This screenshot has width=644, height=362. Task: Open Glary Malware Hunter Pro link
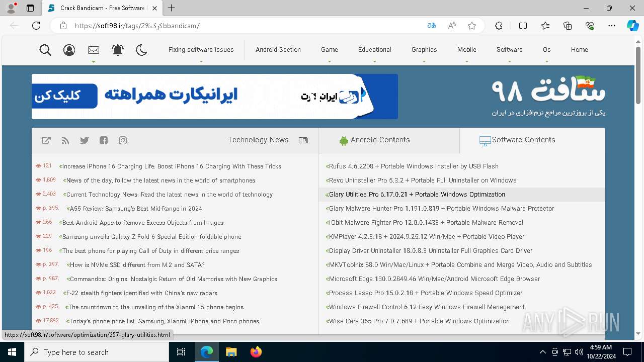coord(441,209)
